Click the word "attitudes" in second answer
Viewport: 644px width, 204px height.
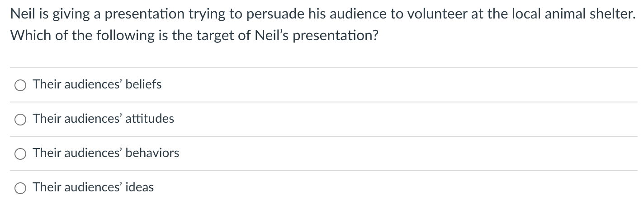point(150,119)
